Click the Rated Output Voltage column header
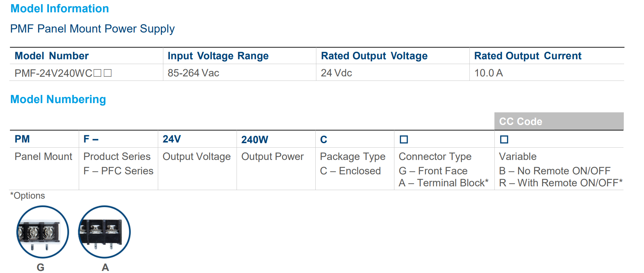The width and height of the screenshot is (644, 273). point(374,56)
